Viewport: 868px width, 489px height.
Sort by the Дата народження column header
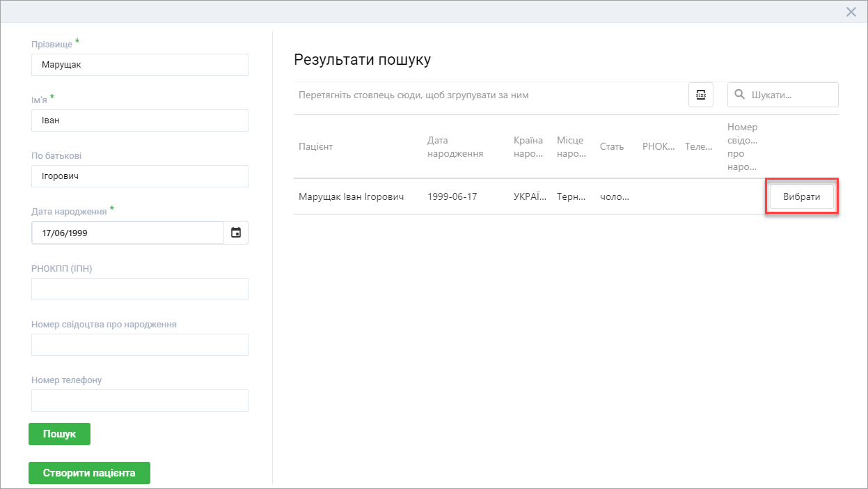coord(455,147)
